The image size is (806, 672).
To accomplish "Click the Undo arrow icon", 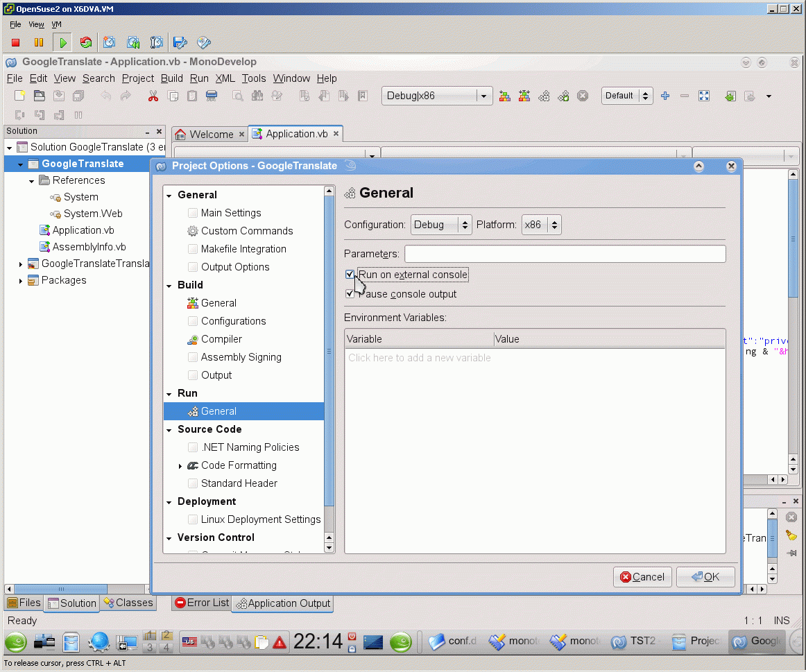I will click(x=106, y=96).
